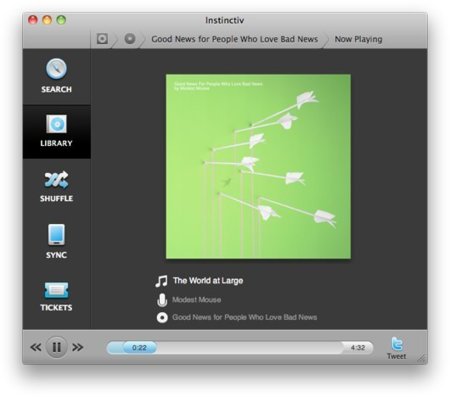Select the album title breadcrumb tab

click(x=235, y=39)
